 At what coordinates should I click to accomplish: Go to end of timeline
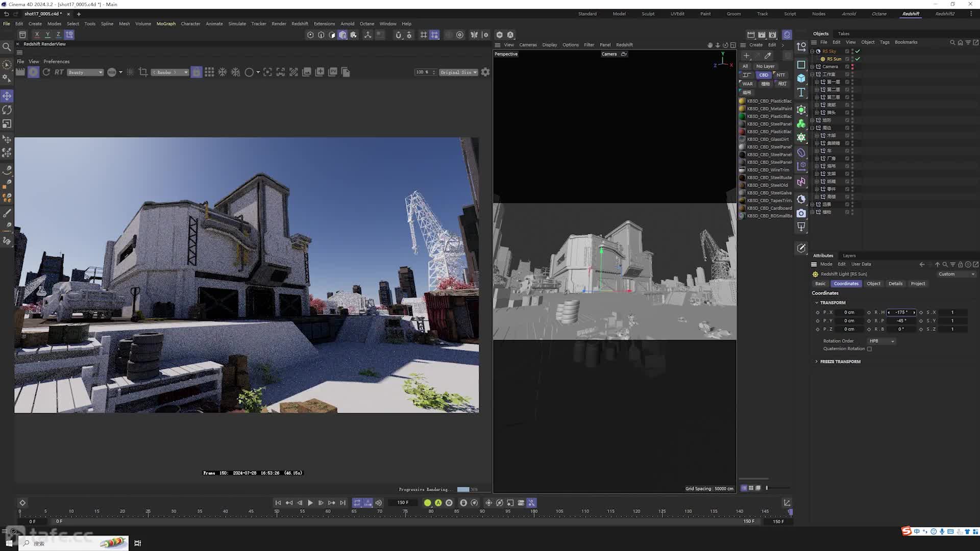coord(342,503)
